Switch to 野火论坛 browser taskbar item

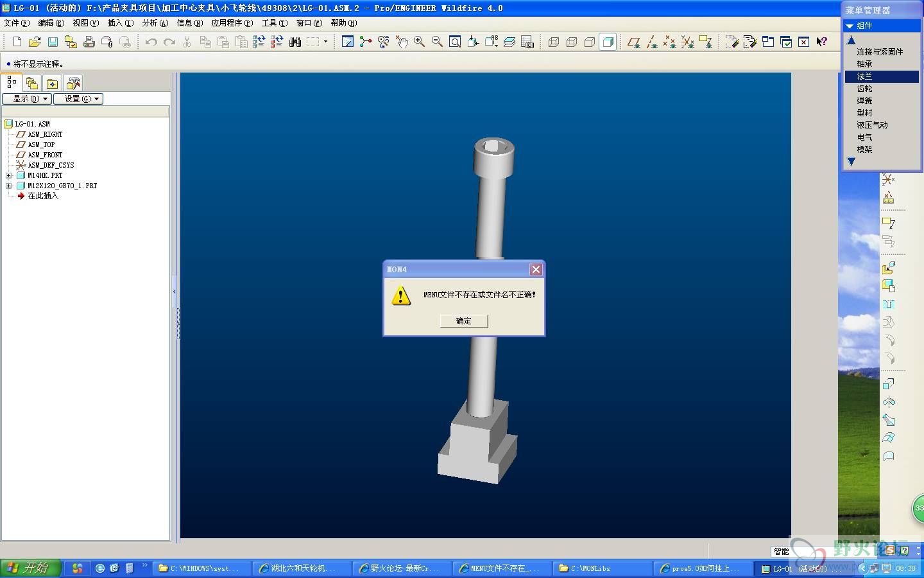click(403, 568)
